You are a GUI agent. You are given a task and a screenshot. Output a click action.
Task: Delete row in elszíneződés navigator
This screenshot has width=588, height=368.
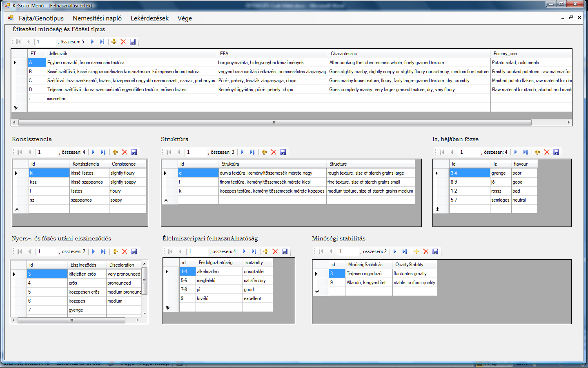(x=125, y=251)
